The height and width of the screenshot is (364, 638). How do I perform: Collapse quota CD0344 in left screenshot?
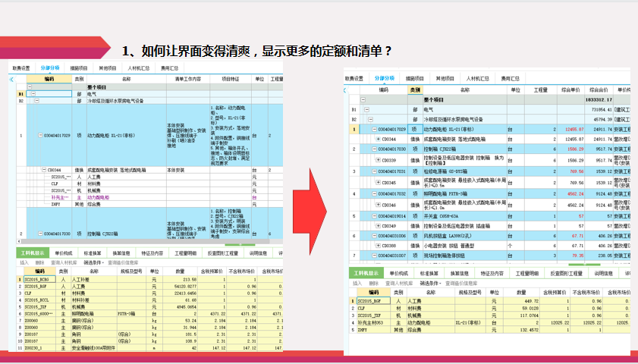[x=44, y=171]
